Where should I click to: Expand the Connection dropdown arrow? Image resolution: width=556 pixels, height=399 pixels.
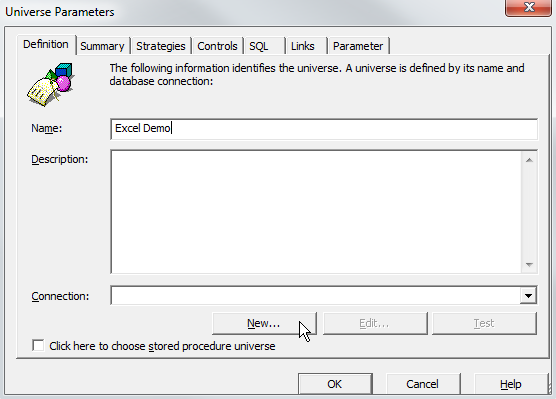click(528, 295)
